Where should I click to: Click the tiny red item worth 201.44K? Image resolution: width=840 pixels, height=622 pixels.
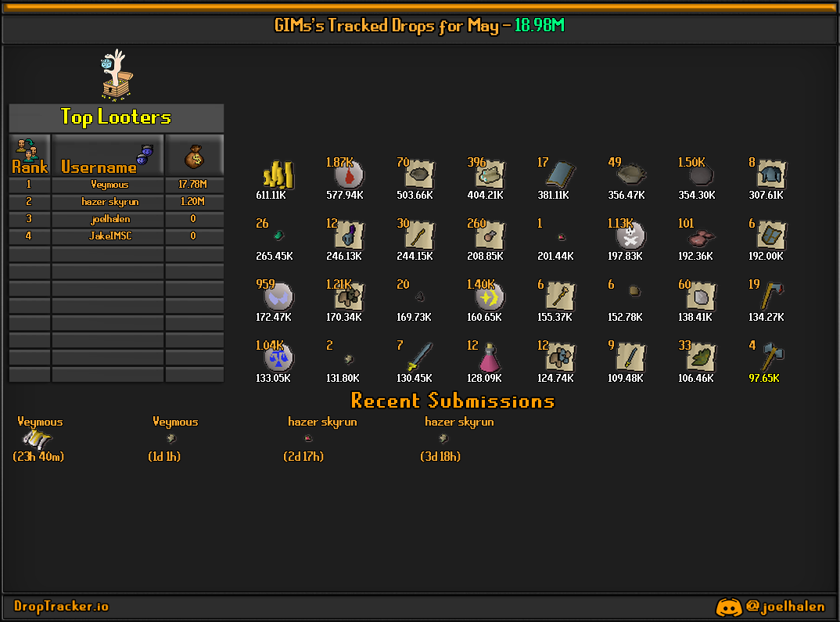(x=561, y=236)
